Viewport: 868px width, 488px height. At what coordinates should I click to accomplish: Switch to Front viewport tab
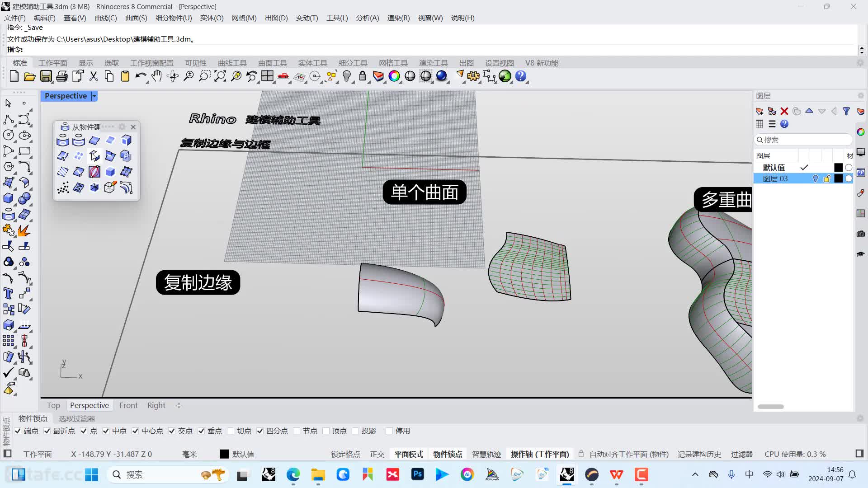(128, 405)
